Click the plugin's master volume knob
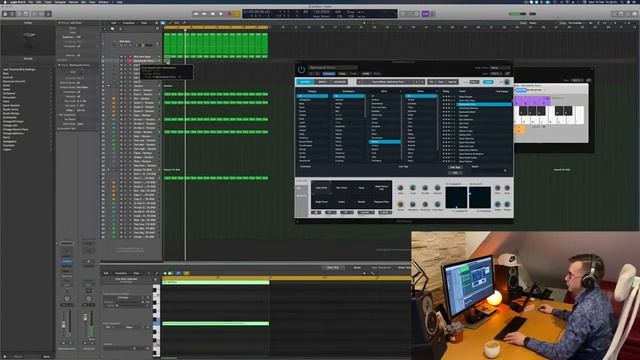Screen dimensions: 640x360 click(x=507, y=82)
